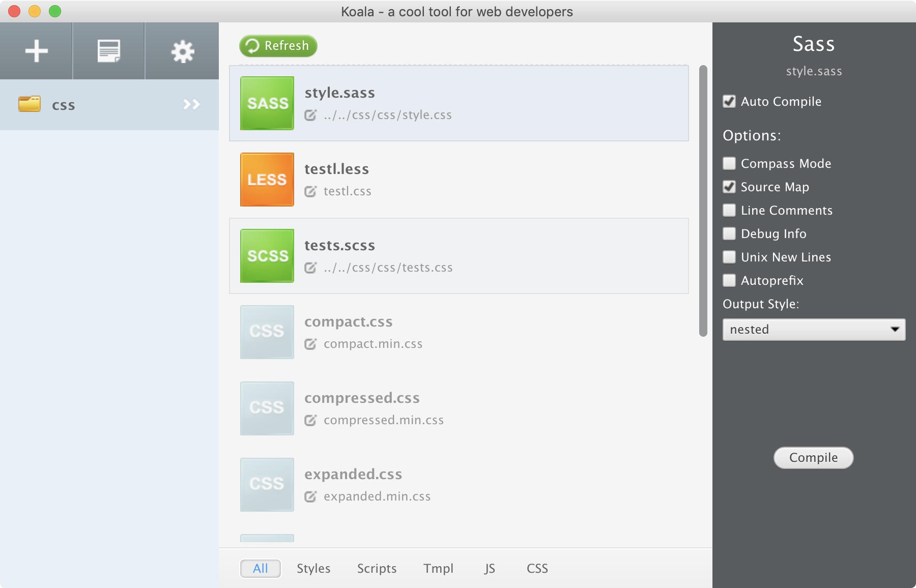
Task: Click the CSS icon for compressed.css
Action: (x=267, y=408)
